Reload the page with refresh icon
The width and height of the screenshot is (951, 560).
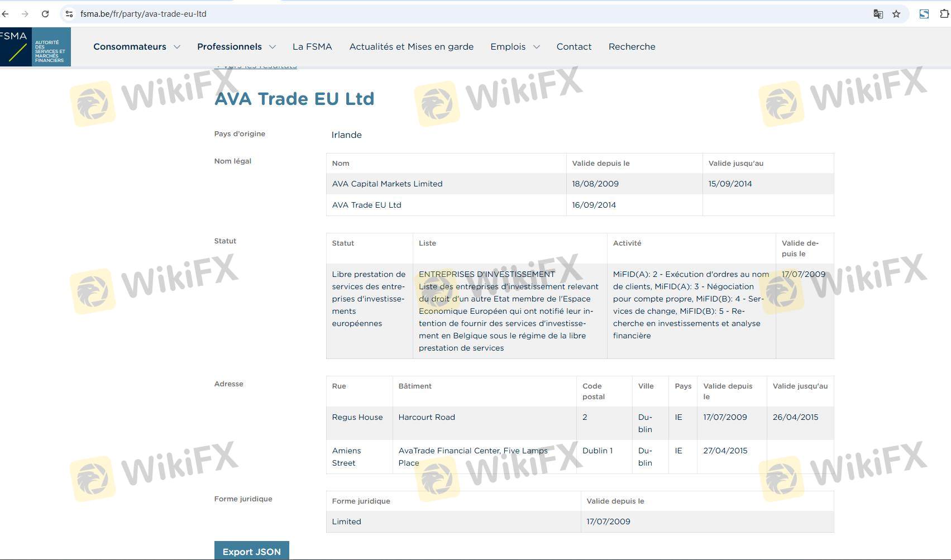pos(45,14)
